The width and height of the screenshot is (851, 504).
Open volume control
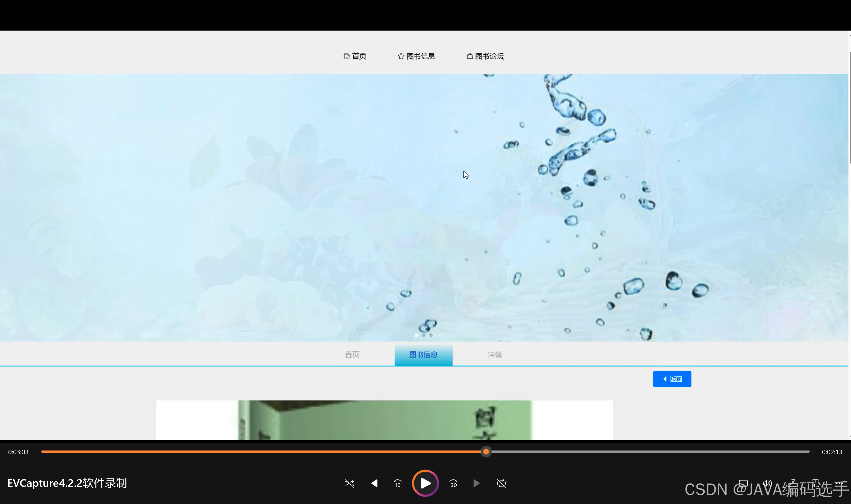click(767, 483)
